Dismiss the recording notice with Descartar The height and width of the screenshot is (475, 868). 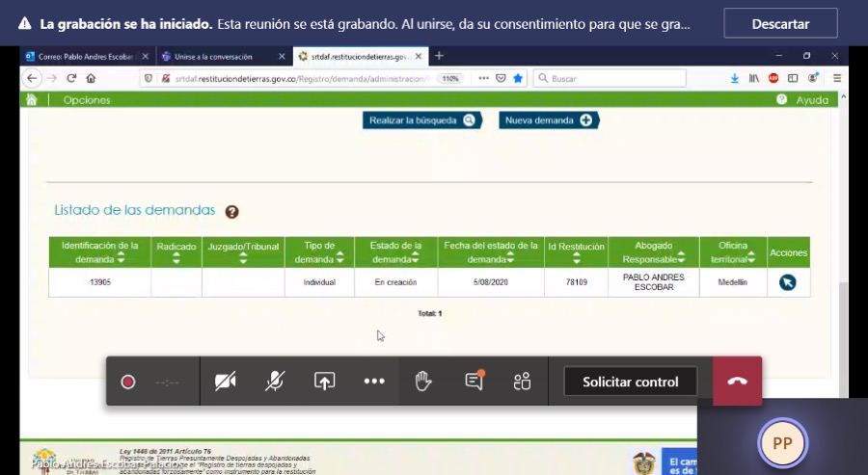click(x=780, y=24)
